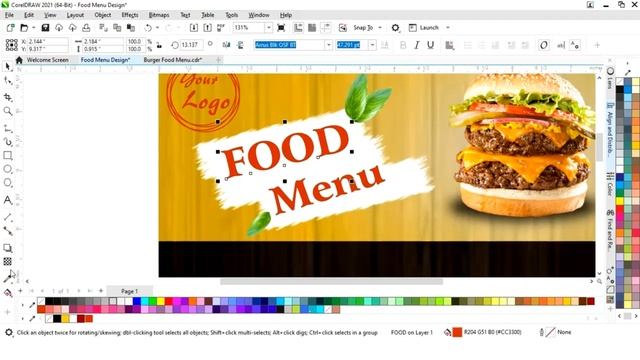Click the Paste icon in toolbar
This screenshot has height=360, width=640.
click(x=131, y=28)
